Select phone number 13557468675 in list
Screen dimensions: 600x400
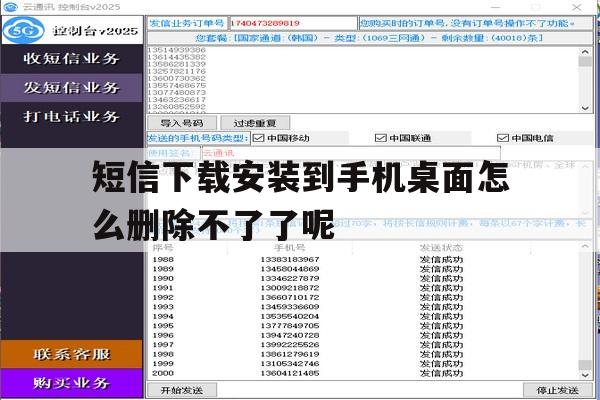click(x=176, y=85)
